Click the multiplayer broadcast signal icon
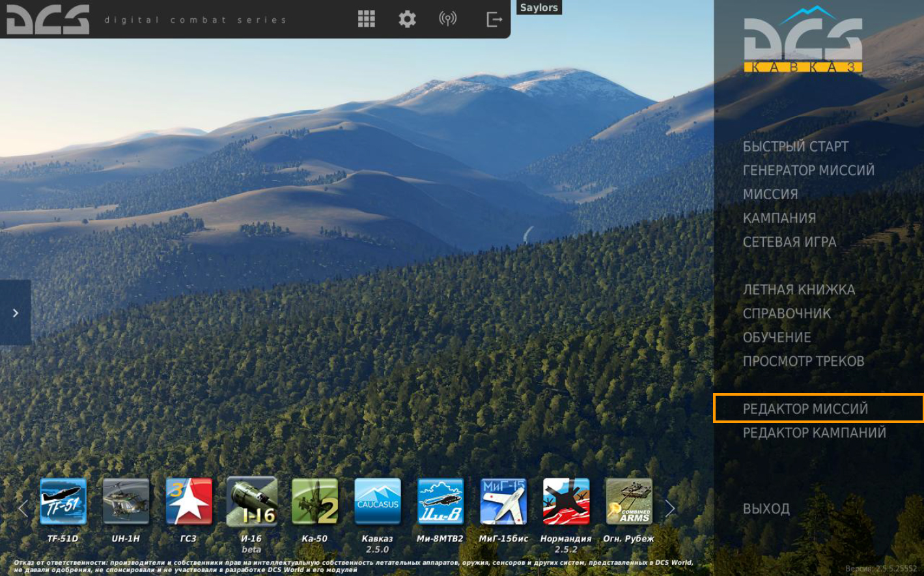 click(x=448, y=19)
